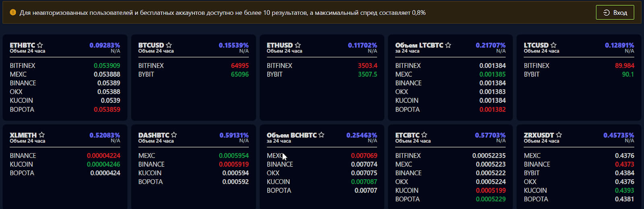Select BINANCE price 0.4373 in ZRXUSDT card
This screenshot has height=209, width=644.
[x=625, y=164]
